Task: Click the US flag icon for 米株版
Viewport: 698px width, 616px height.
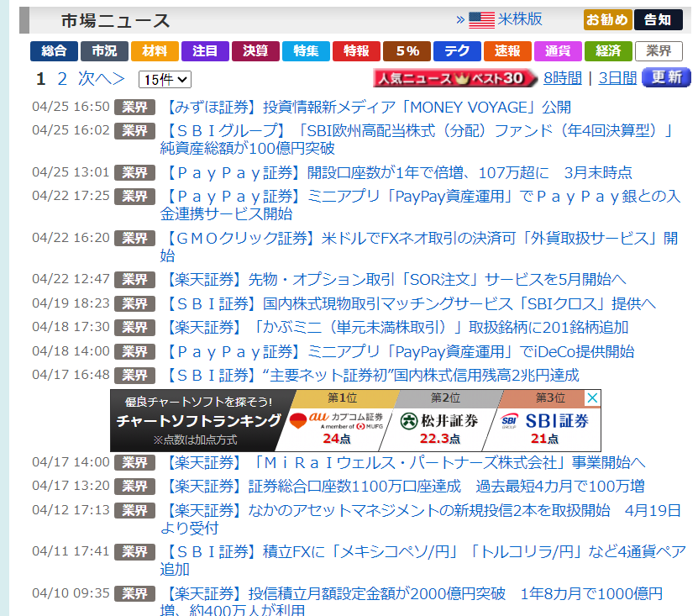Action: pos(481,20)
